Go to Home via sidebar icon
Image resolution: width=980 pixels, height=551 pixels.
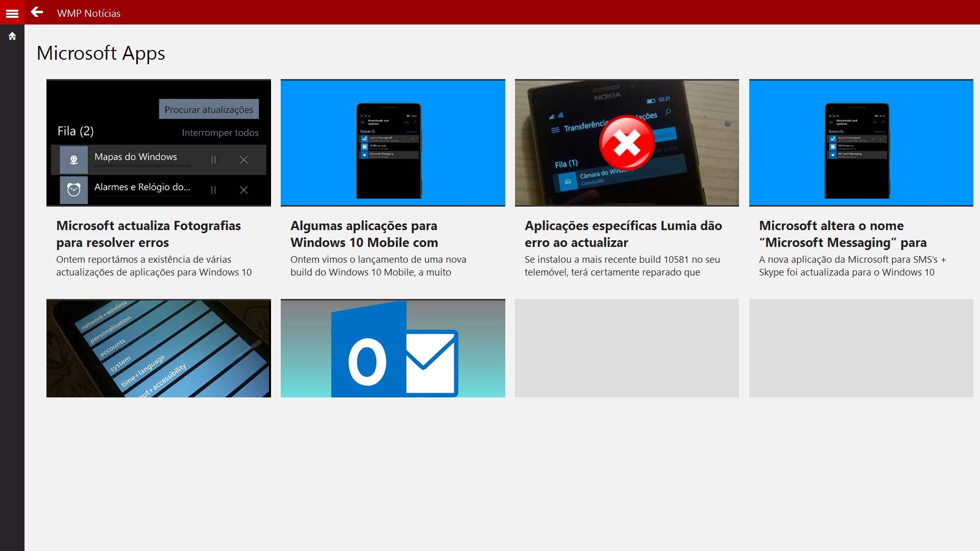point(12,36)
